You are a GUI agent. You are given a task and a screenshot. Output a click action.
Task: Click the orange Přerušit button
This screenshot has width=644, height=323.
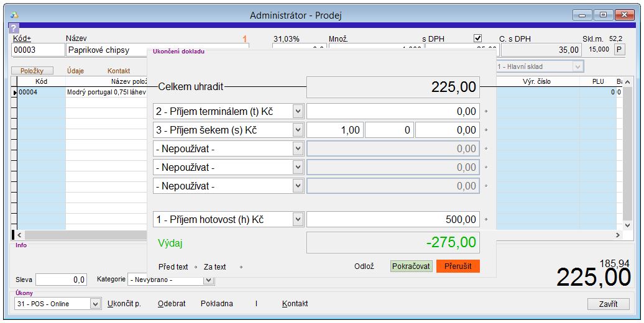coord(458,266)
